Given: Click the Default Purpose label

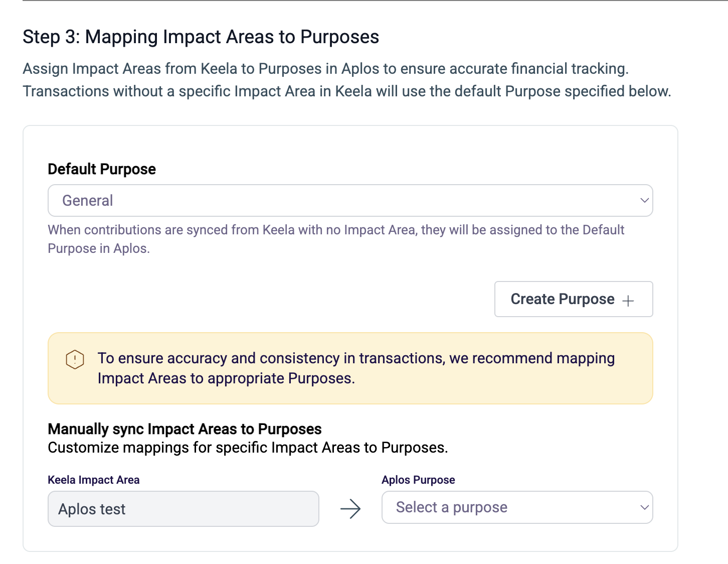Looking at the screenshot, I should pyautogui.click(x=102, y=169).
